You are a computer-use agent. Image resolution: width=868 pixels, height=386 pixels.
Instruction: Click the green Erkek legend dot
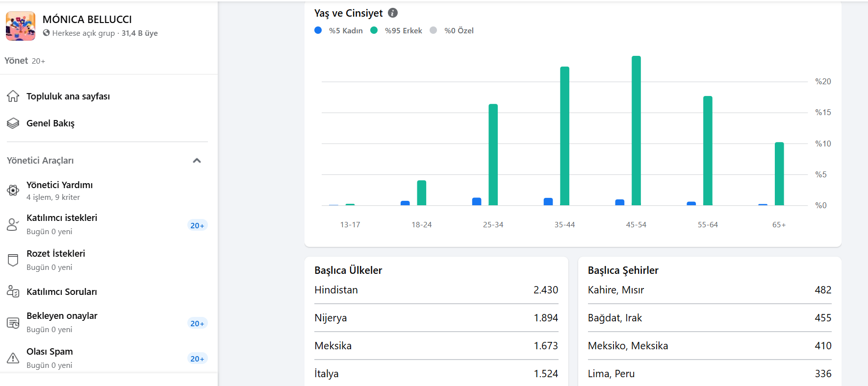click(374, 30)
